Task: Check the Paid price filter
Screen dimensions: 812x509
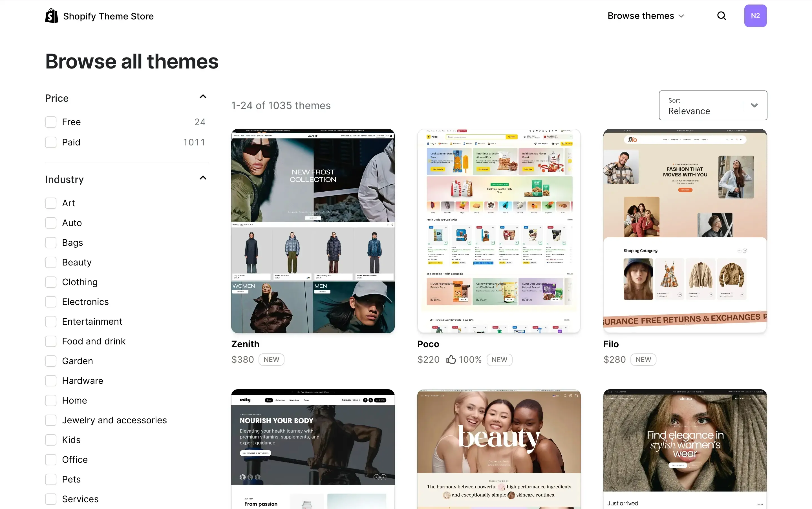Action: [50, 142]
